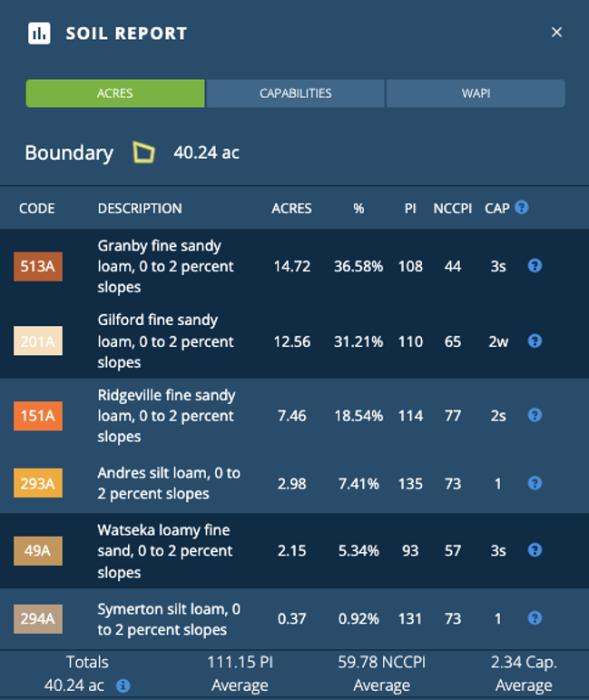Open the WAPI tab
The width and height of the screenshot is (589, 700).
click(476, 94)
